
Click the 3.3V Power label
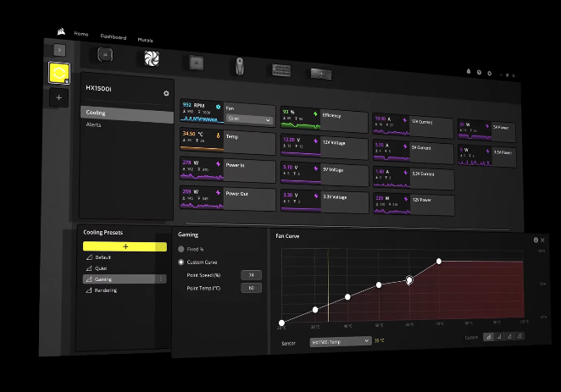pos(503,152)
